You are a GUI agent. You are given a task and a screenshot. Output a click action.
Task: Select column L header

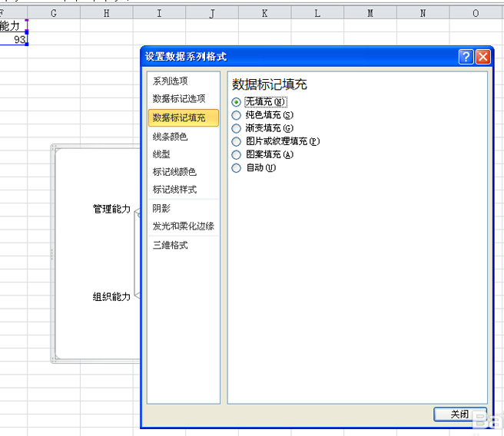point(317,13)
